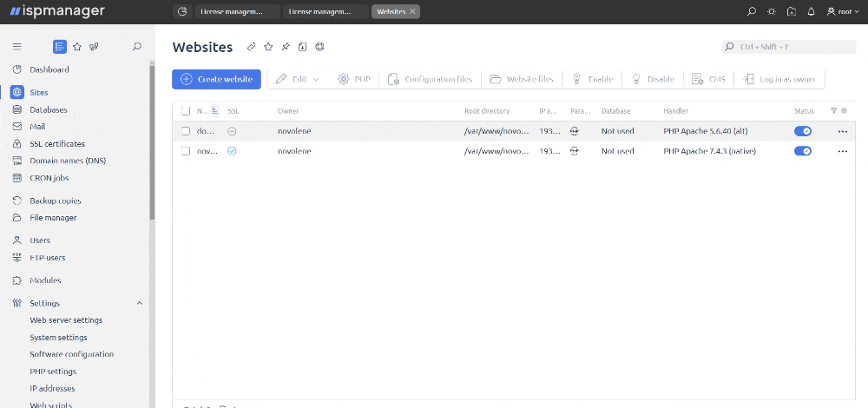Viewport: 868px width, 408px height.
Task: Open the table settings gear icon
Action: click(x=844, y=111)
